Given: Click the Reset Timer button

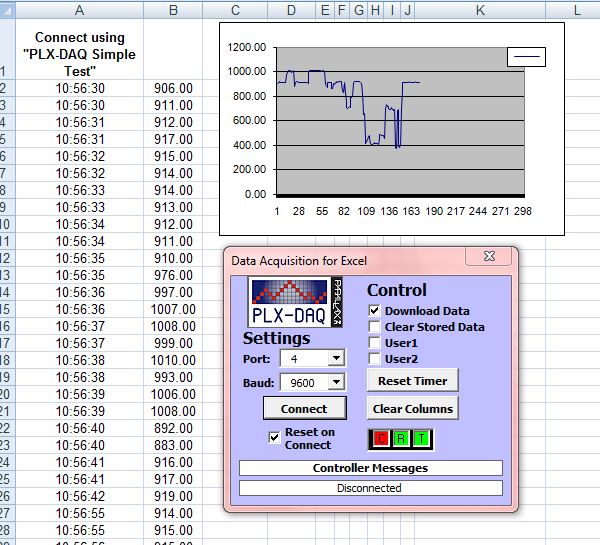Looking at the screenshot, I should click(x=413, y=380).
